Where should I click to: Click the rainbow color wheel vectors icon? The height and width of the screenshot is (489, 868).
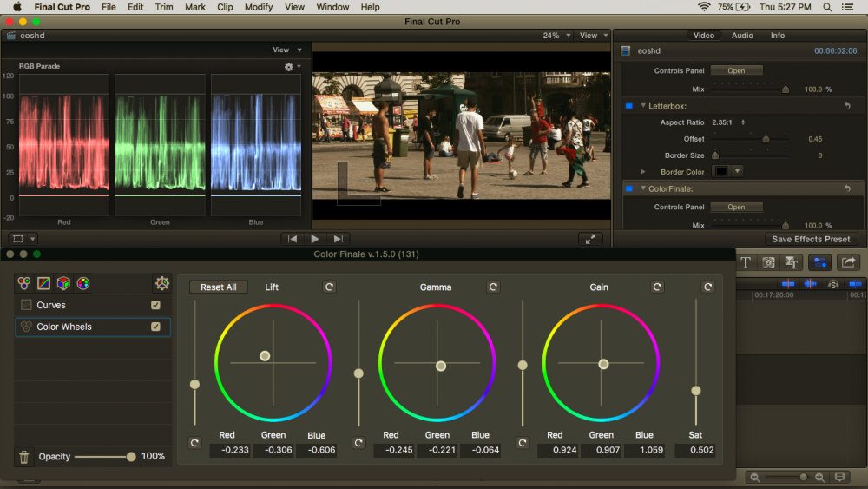click(x=83, y=283)
